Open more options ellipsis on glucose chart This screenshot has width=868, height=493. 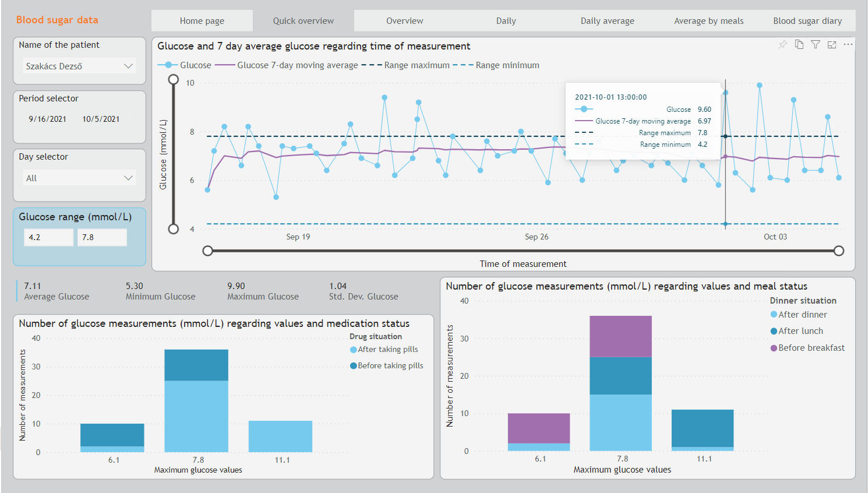click(x=848, y=45)
